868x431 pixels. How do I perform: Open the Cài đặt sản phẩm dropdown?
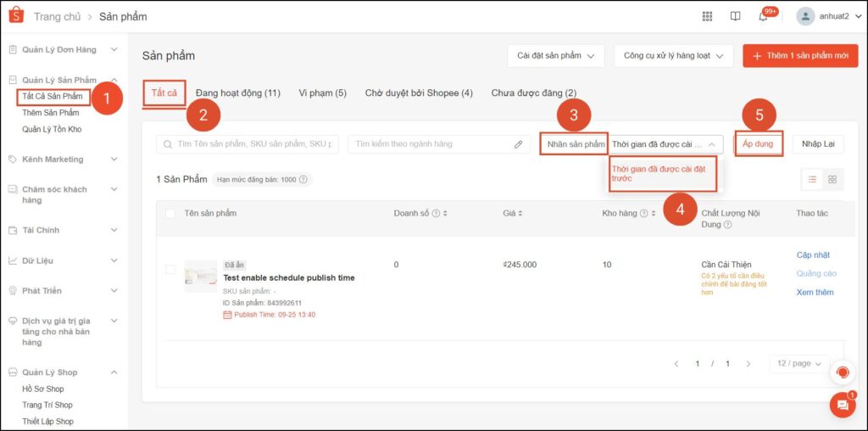tap(555, 56)
